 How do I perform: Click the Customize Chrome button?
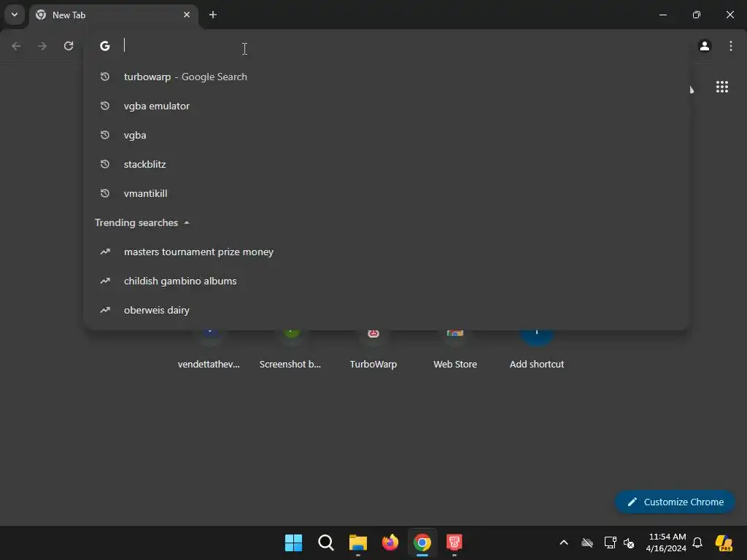pos(675,502)
